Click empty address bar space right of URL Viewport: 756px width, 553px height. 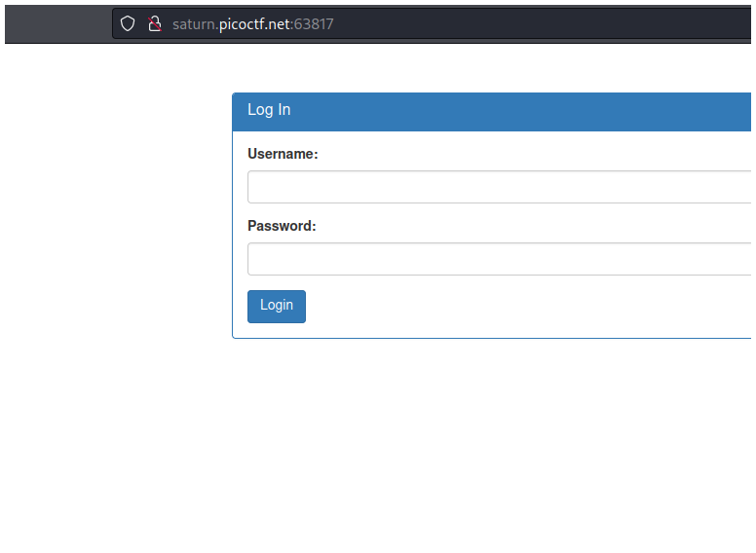(536, 24)
